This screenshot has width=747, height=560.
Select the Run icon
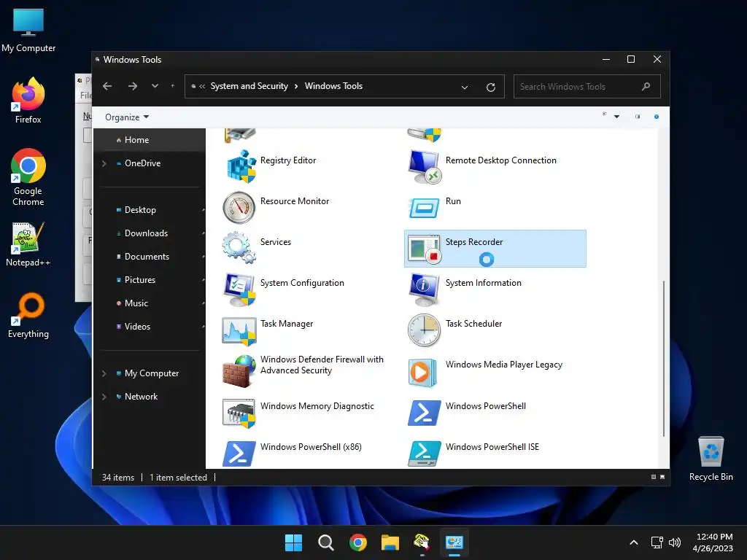[424, 208]
